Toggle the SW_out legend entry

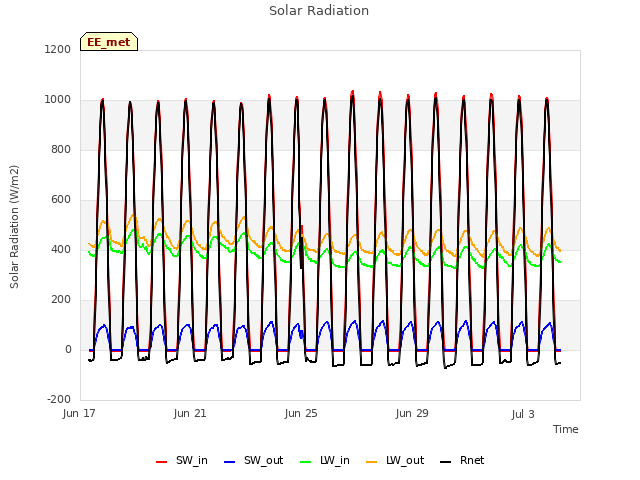tap(253, 461)
